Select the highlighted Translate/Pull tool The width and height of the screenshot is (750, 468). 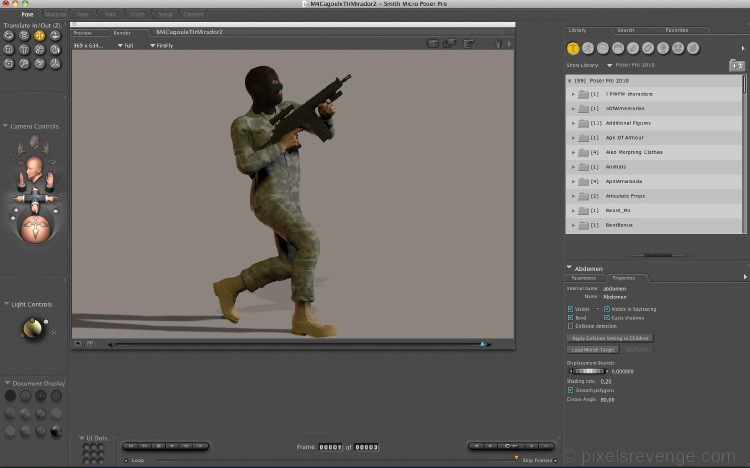[40, 35]
